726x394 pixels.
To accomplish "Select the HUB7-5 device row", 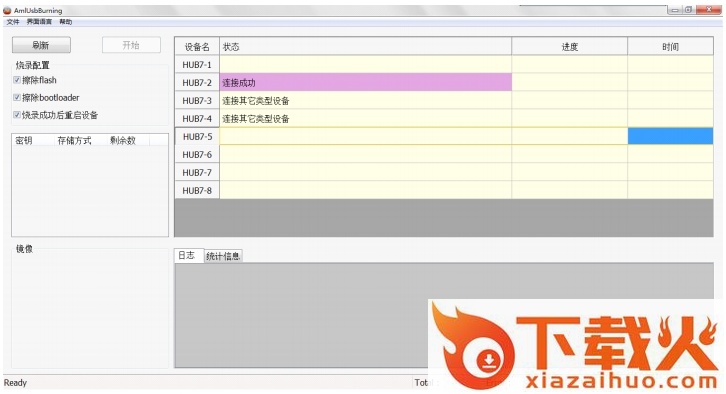I will [x=444, y=137].
